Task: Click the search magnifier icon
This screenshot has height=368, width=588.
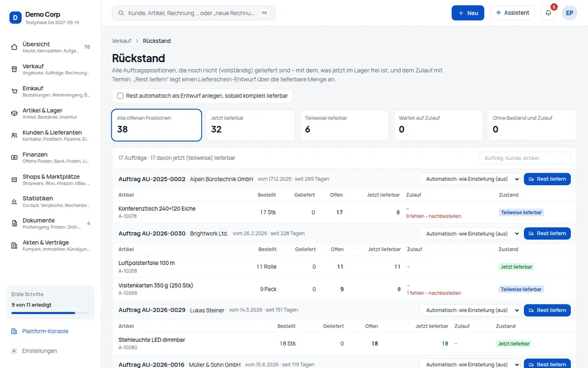Action: pyautogui.click(x=121, y=13)
